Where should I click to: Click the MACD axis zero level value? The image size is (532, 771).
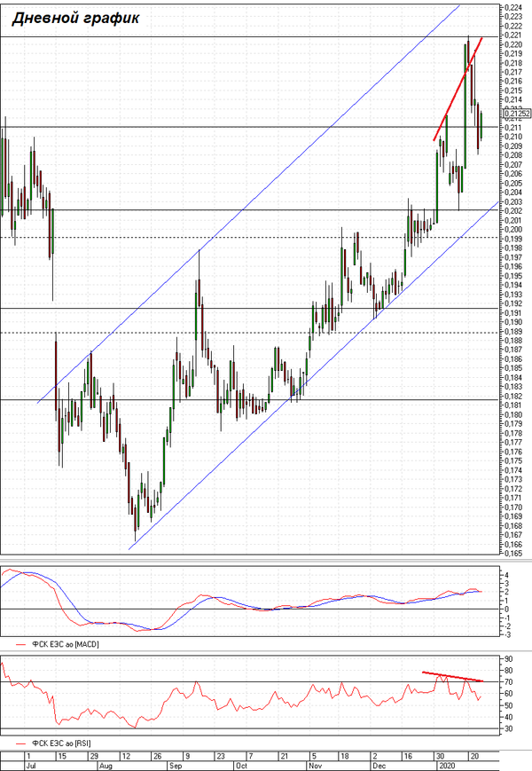pyautogui.click(x=506, y=610)
